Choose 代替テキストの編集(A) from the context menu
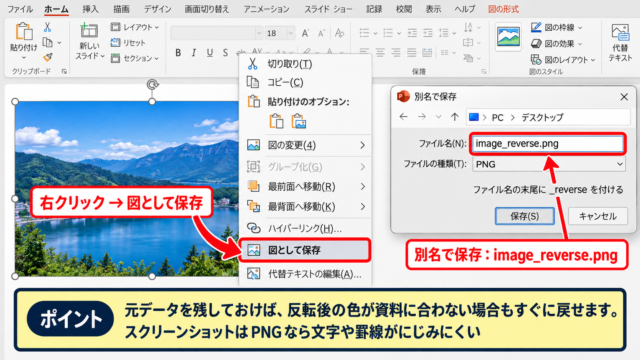The height and width of the screenshot is (360, 640). [305, 274]
